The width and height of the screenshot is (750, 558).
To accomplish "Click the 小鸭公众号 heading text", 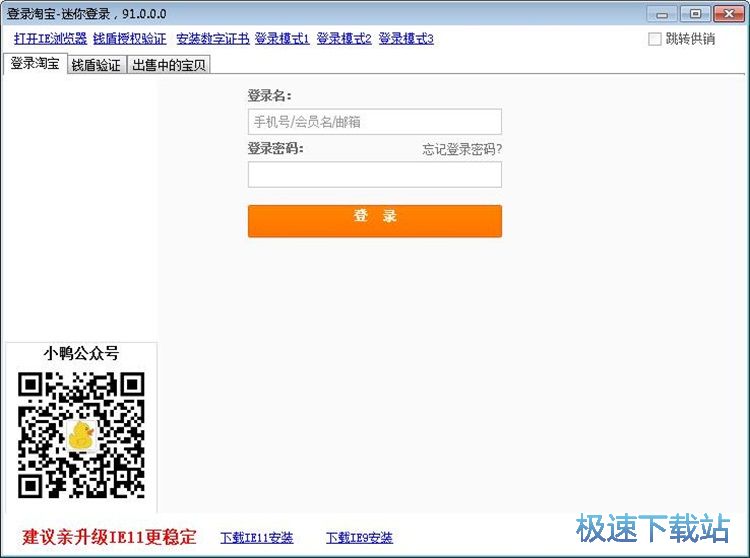I will 81,354.
